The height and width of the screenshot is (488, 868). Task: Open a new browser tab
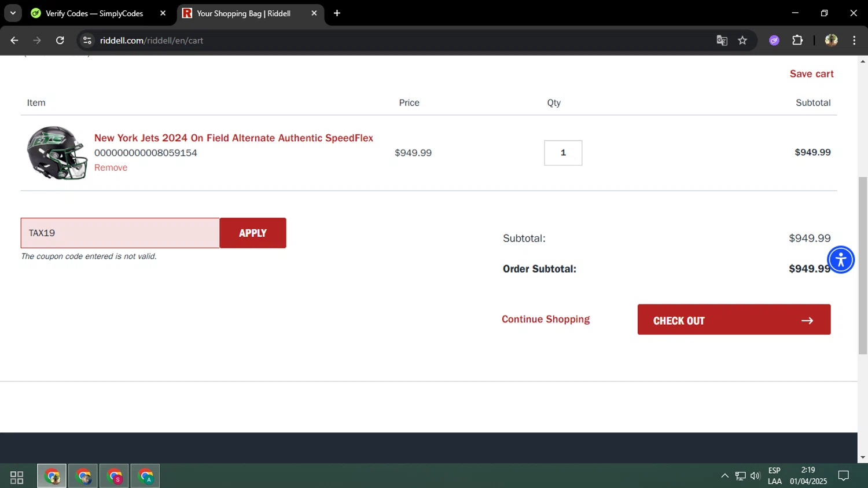337,13
